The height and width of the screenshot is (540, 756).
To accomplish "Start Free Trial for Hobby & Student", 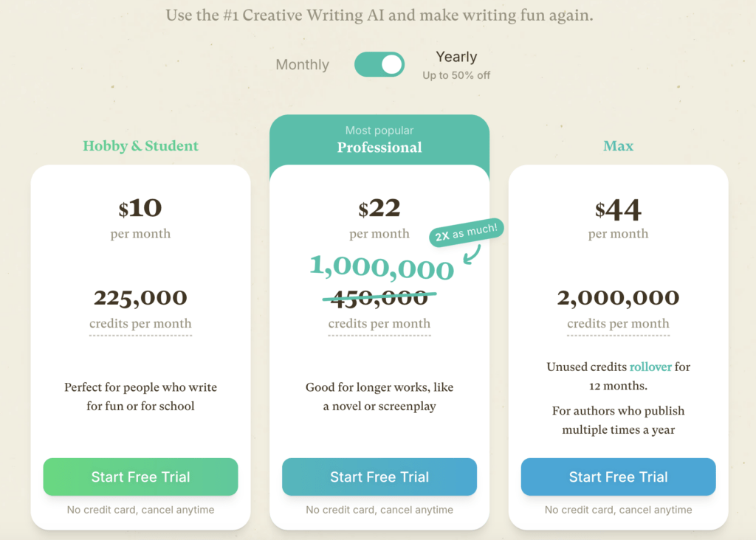I will pyautogui.click(x=140, y=477).
